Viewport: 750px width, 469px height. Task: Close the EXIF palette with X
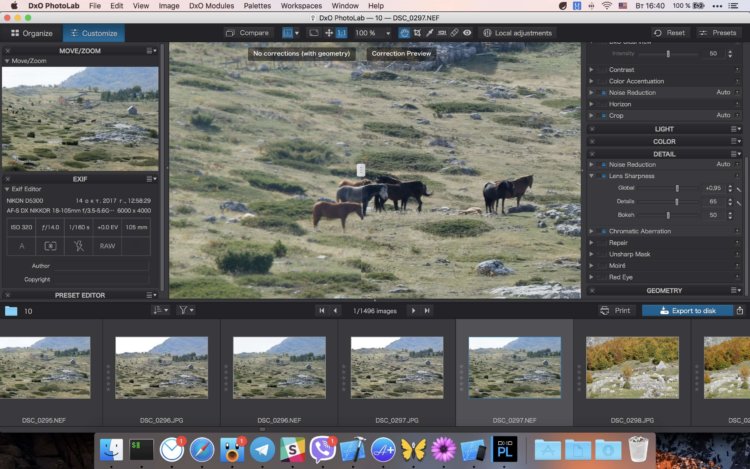[x=8, y=179]
